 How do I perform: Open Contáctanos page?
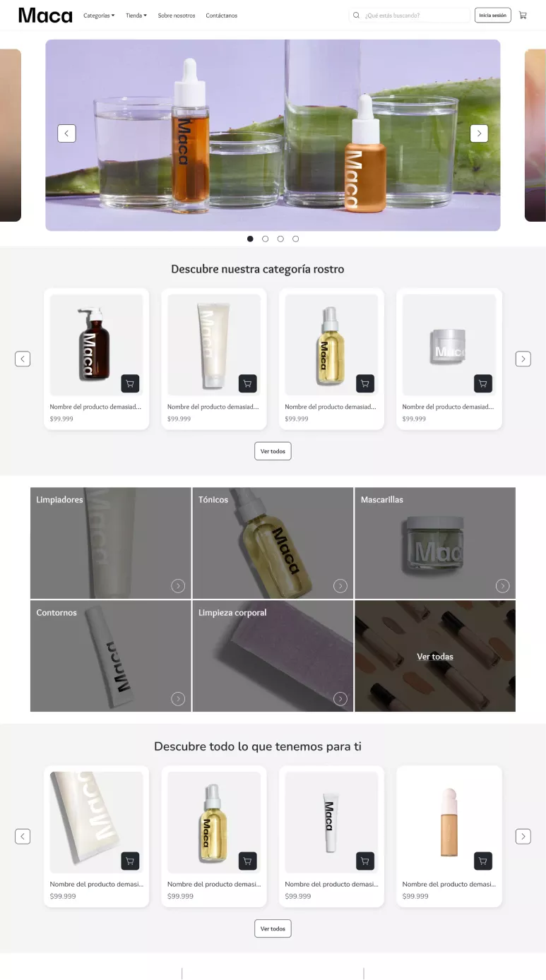click(222, 16)
